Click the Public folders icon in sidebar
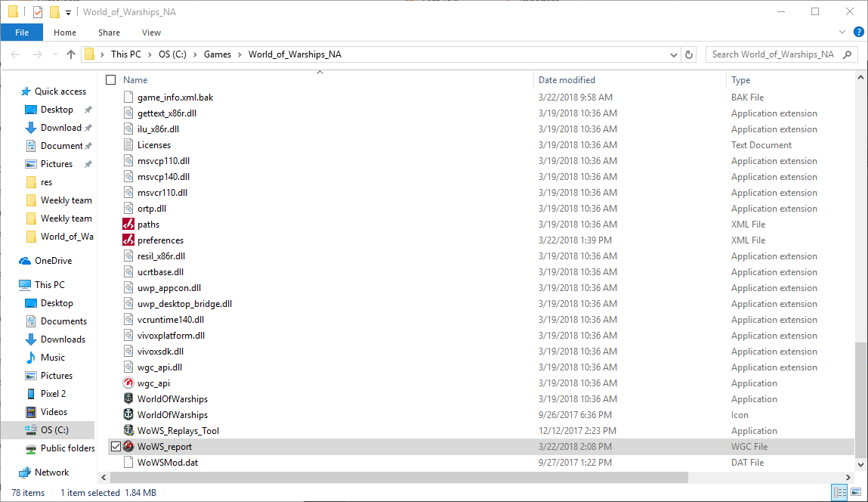 click(31, 448)
